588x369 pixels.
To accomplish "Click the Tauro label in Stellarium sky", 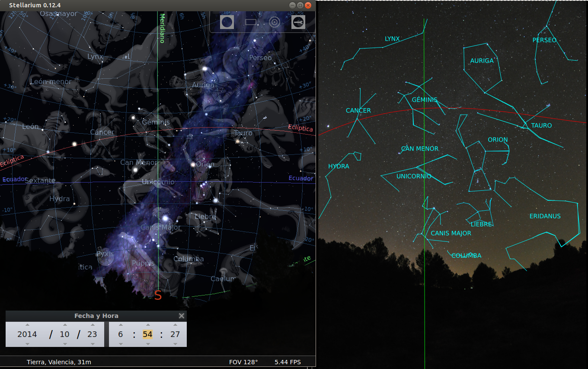I will pyautogui.click(x=243, y=133).
